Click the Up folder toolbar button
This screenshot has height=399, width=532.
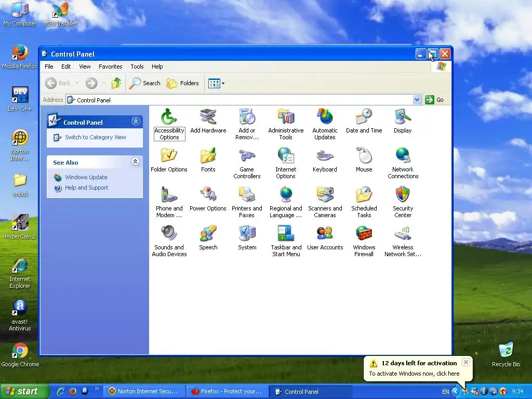(116, 83)
